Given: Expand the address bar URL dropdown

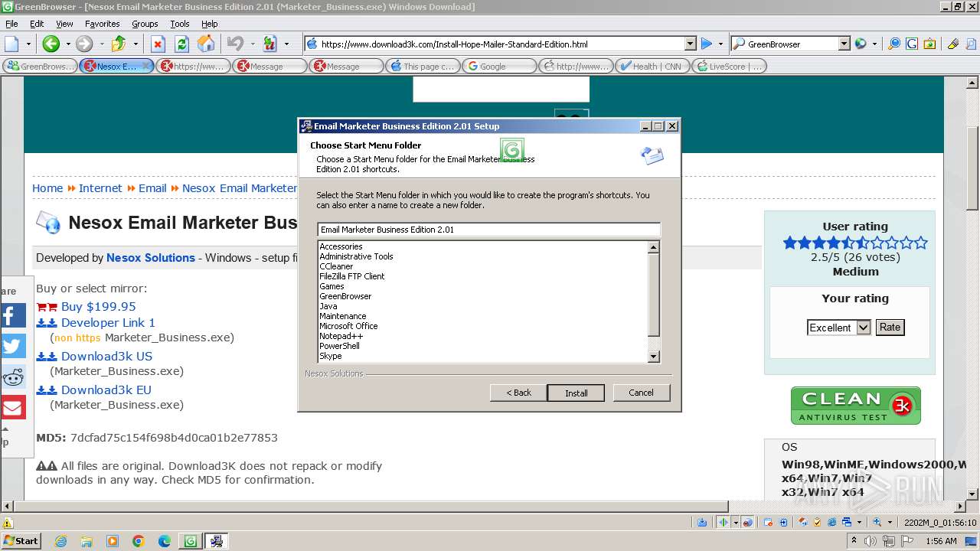Looking at the screenshot, I should [x=691, y=44].
